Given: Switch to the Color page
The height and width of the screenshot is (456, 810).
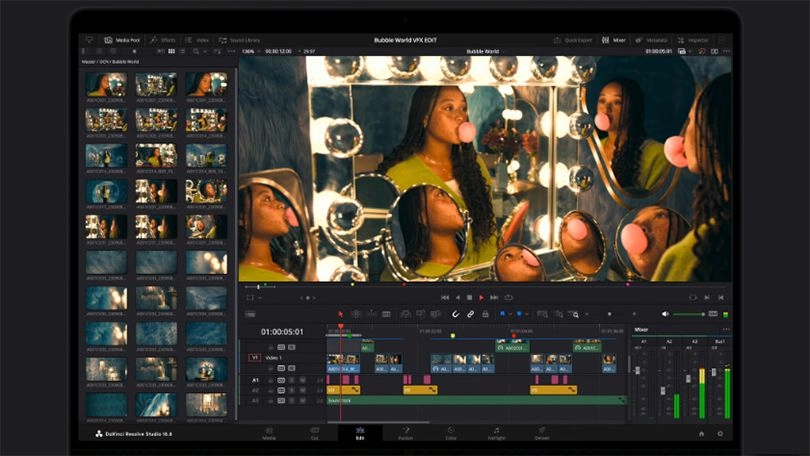Looking at the screenshot, I should click(x=451, y=433).
